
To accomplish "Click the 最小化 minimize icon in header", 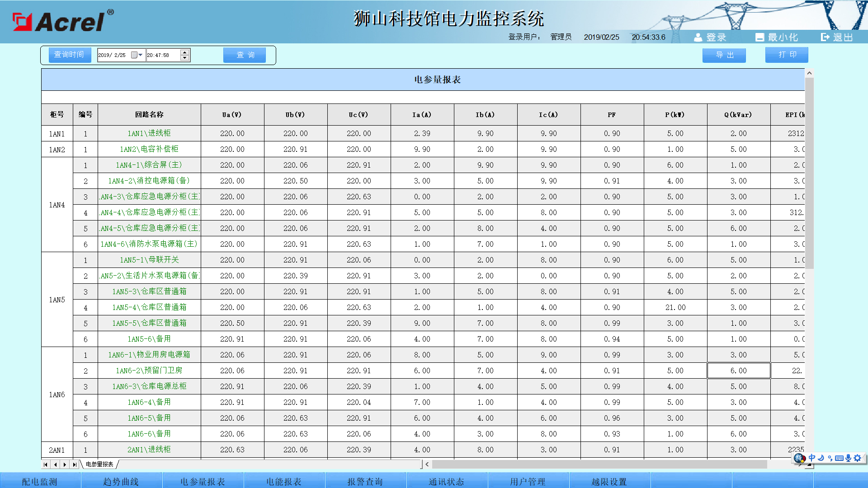I will pos(759,38).
